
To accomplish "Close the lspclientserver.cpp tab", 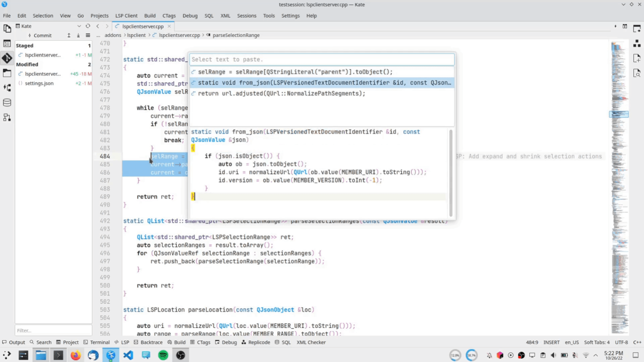I will pyautogui.click(x=169, y=26).
